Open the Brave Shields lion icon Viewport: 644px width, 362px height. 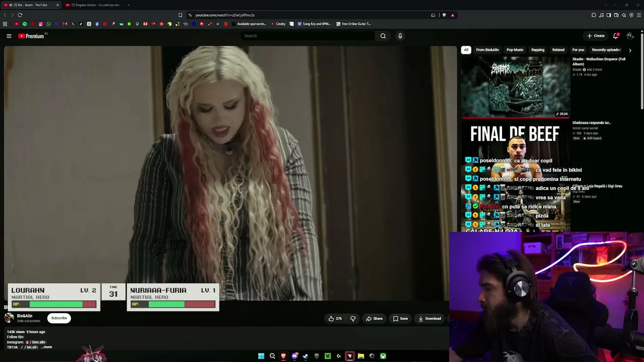444,15
